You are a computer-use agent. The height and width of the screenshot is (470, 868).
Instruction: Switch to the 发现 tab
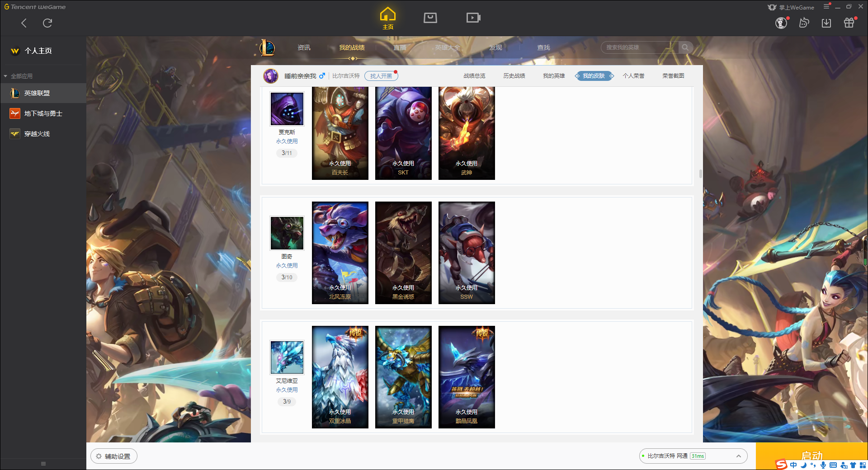coord(495,47)
